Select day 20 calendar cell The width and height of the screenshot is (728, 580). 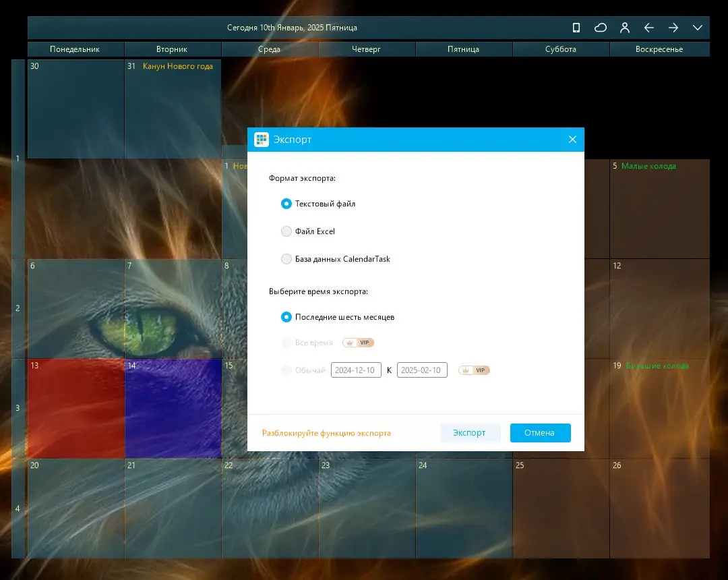[75, 508]
